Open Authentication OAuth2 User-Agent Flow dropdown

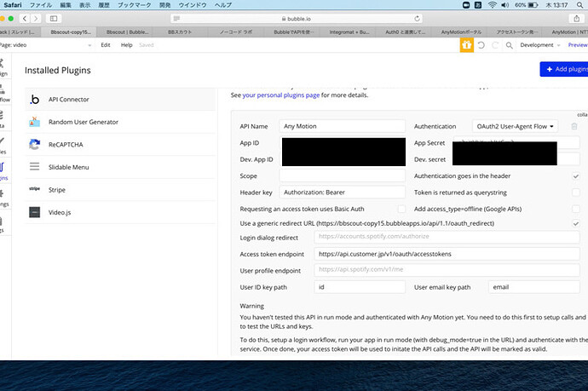(515, 126)
